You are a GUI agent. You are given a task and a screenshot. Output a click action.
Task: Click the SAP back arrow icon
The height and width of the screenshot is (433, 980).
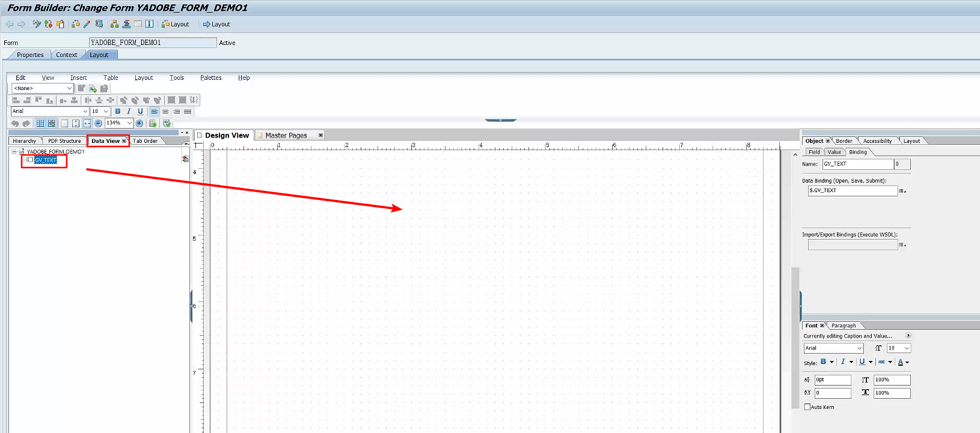point(10,24)
